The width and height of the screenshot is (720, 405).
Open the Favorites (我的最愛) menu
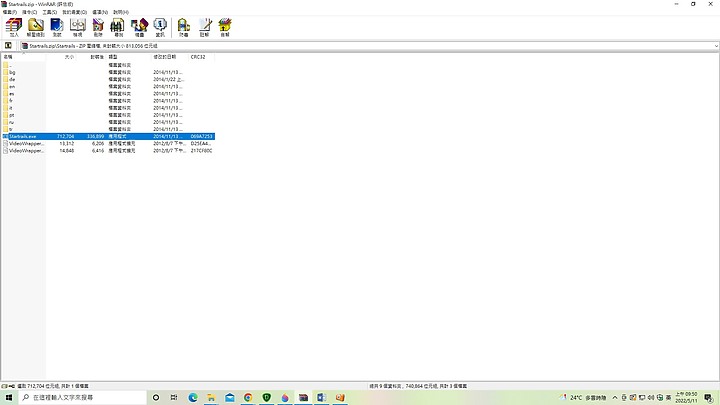pyautogui.click(x=74, y=12)
